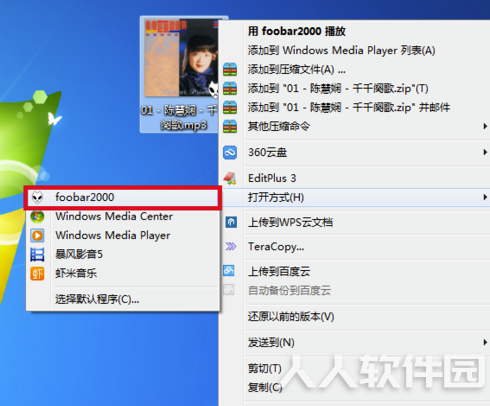The image size is (490, 406).
Task: Click the Windows Media Center icon
Action: (x=37, y=216)
